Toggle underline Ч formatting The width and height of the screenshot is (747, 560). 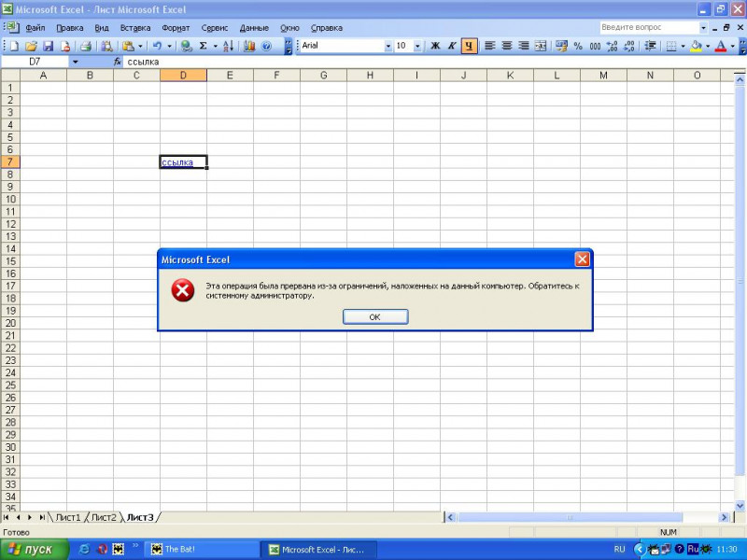(470, 46)
